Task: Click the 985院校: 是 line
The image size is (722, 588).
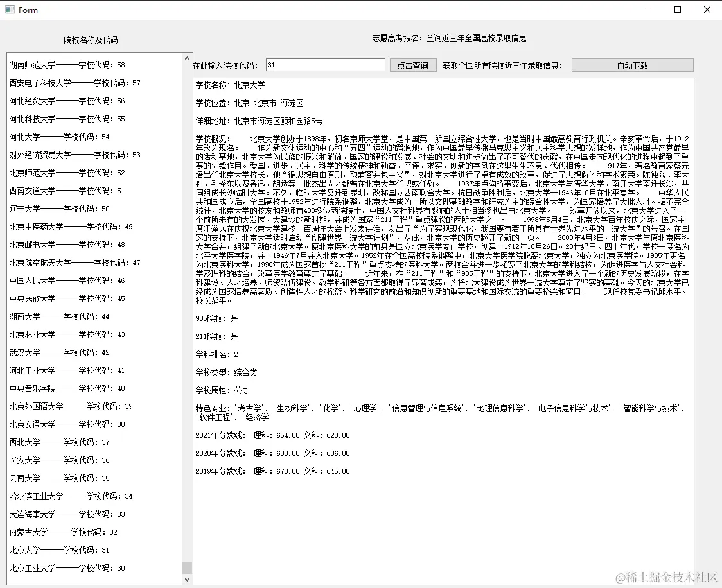Action: click(x=216, y=318)
